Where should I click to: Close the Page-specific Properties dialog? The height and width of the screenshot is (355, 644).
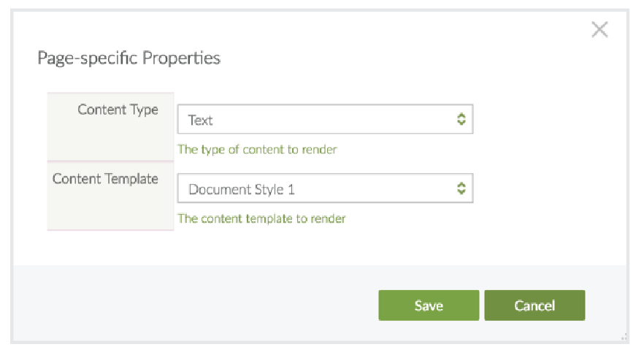click(599, 30)
